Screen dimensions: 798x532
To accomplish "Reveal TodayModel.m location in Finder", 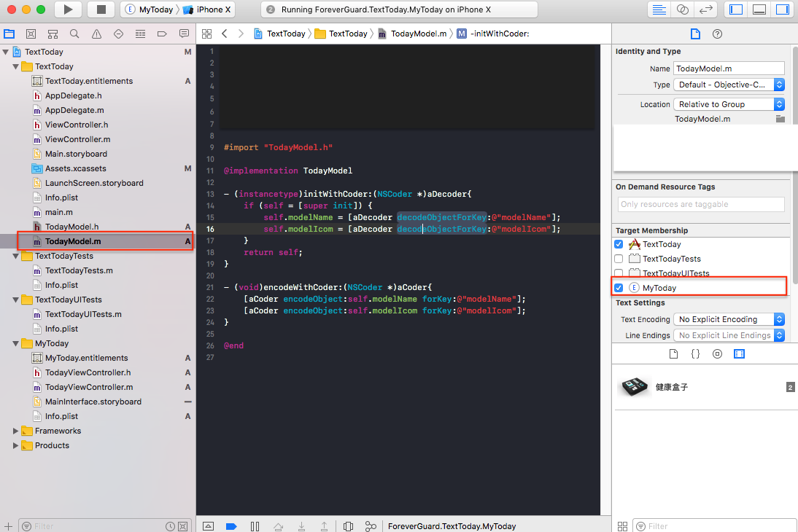I will click(x=780, y=119).
